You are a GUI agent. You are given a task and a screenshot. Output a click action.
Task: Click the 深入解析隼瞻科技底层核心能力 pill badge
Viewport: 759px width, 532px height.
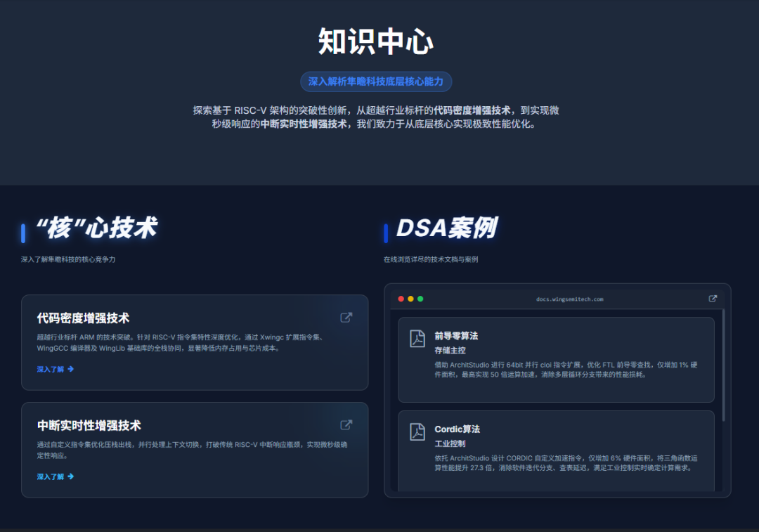point(376,82)
